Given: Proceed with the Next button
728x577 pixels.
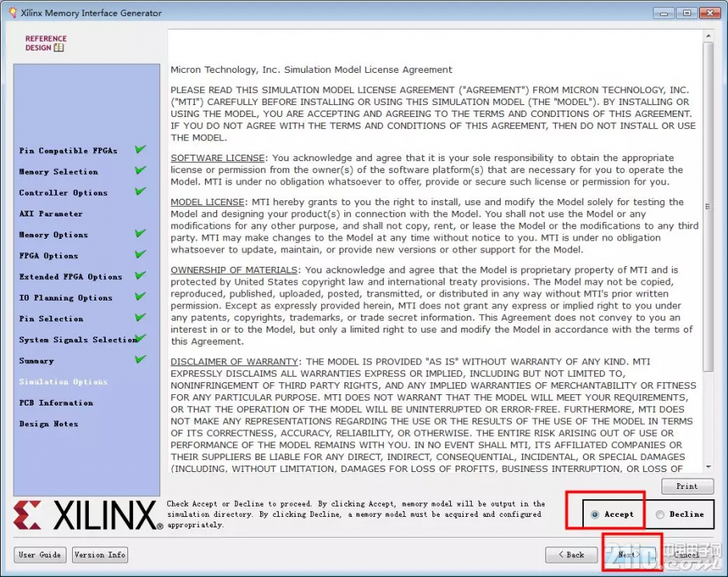Looking at the screenshot, I should pos(629,555).
